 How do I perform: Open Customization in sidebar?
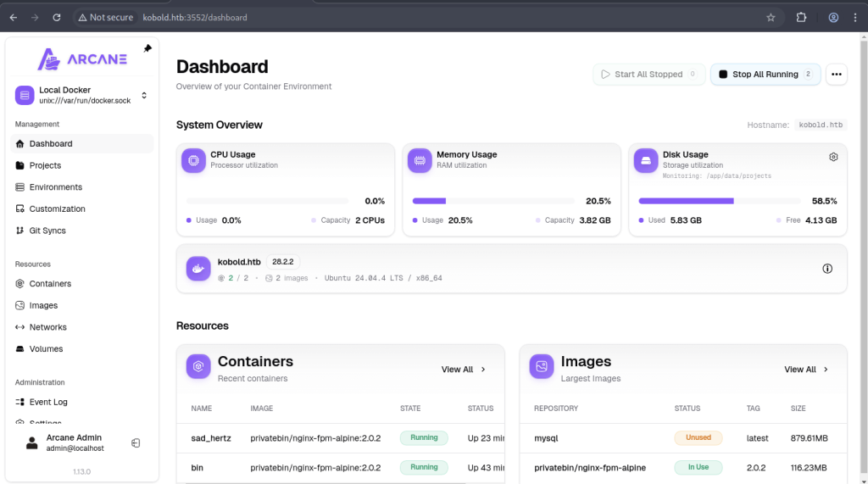[82, 209]
